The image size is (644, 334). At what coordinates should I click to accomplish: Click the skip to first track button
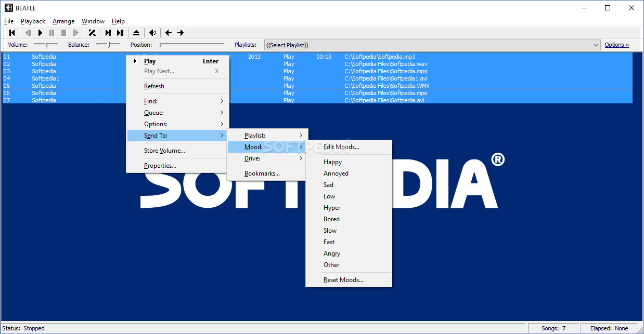(12, 33)
